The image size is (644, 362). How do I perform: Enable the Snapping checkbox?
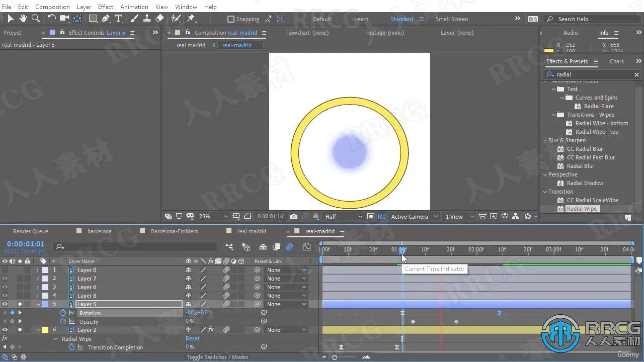pos(231,19)
